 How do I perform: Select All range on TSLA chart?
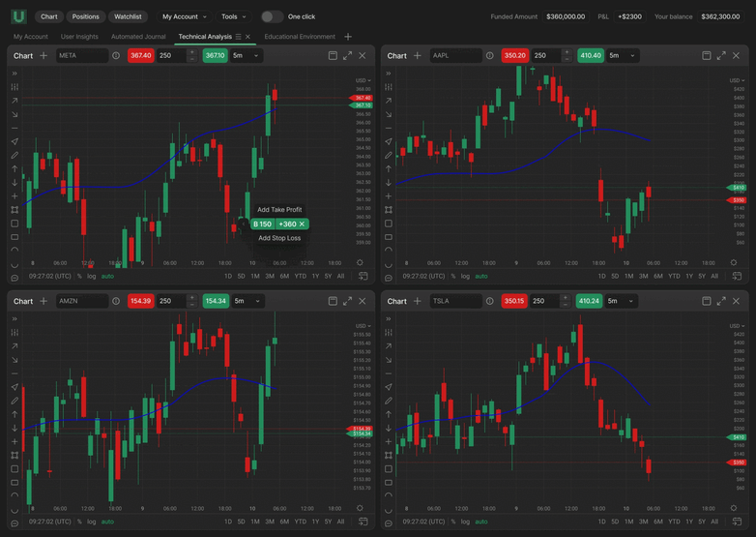714,522
